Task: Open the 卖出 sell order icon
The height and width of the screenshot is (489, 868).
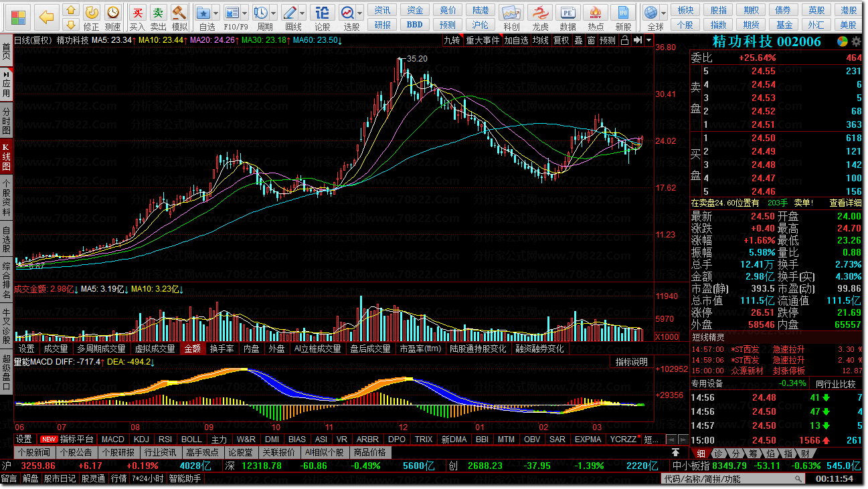Action: tap(158, 12)
